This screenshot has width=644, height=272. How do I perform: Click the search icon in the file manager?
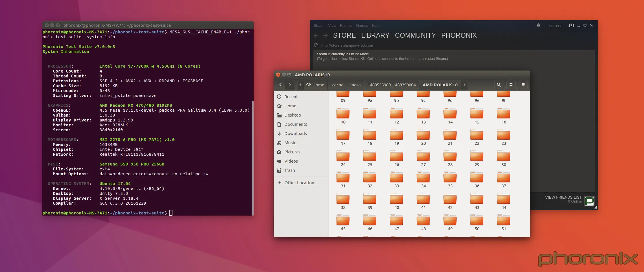[499, 85]
